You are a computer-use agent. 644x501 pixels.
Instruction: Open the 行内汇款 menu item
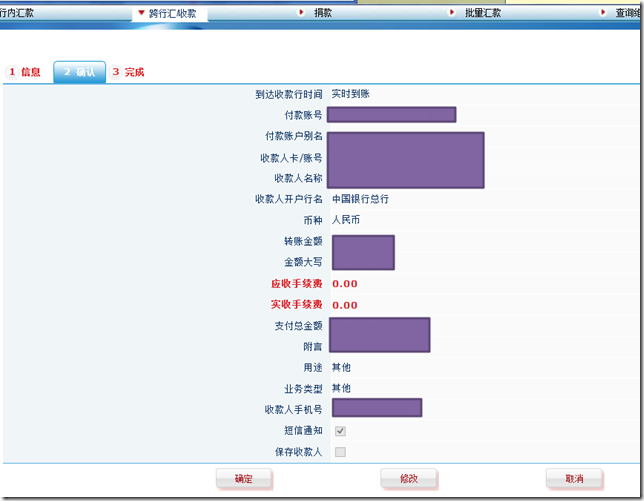(x=17, y=13)
